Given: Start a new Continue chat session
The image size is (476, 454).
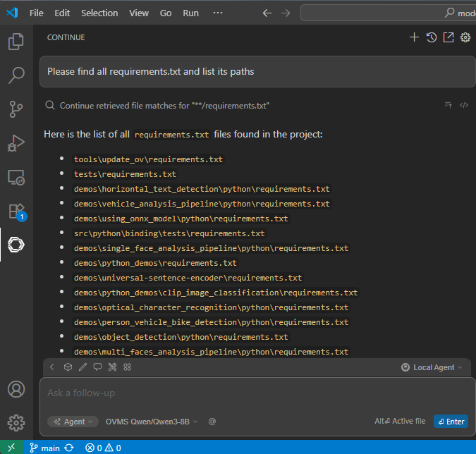Looking at the screenshot, I should tap(414, 37).
